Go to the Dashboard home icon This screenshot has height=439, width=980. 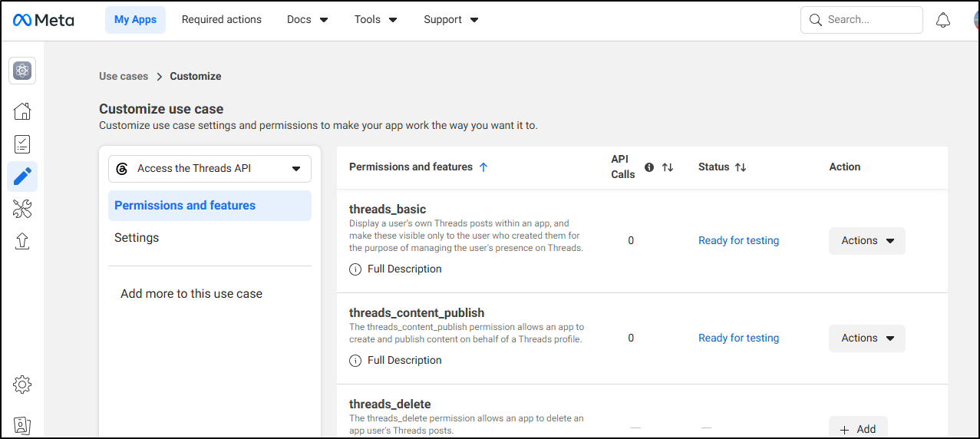tap(22, 111)
